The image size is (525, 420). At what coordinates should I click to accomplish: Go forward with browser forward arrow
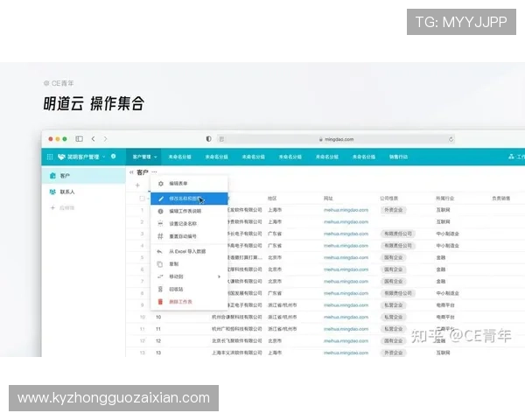[x=106, y=138]
